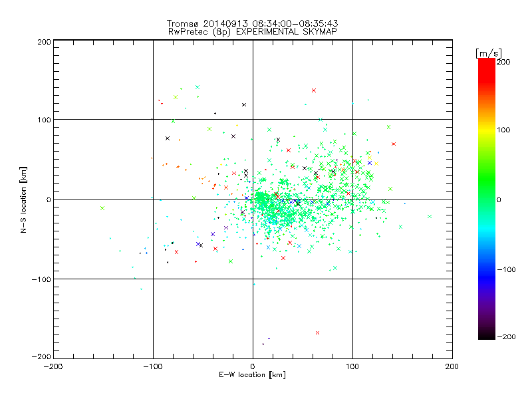Viewport: 532px width, 399px height.
Task: Click the colorbar label '200' at top
Action: tap(503, 62)
